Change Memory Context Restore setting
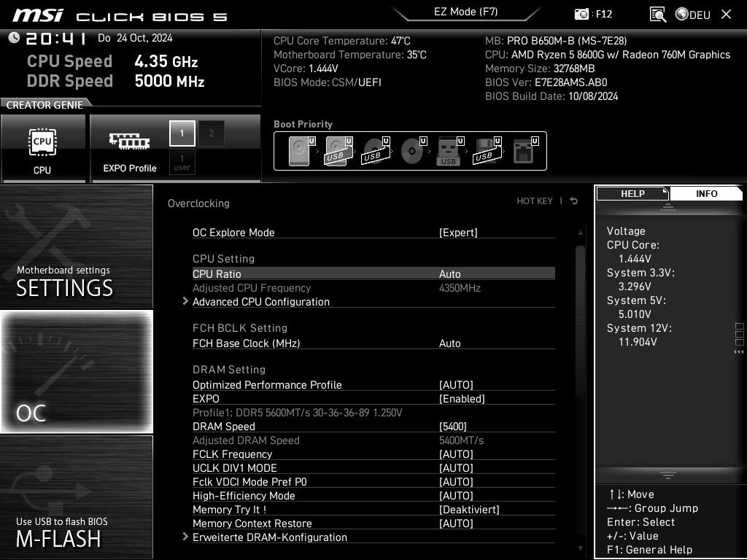This screenshot has height=560, width=747. pyautogui.click(x=373, y=523)
